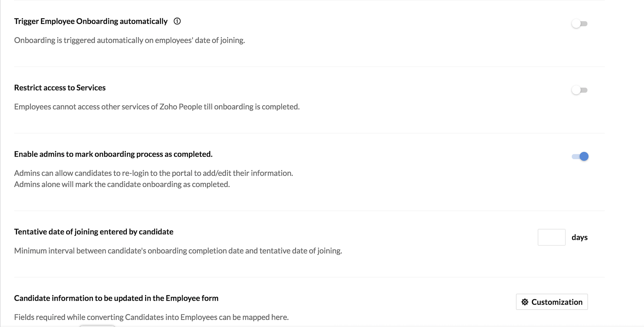This screenshot has width=644, height=327.
Task: Focus the days input field
Action: pyautogui.click(x=552, y=237)
